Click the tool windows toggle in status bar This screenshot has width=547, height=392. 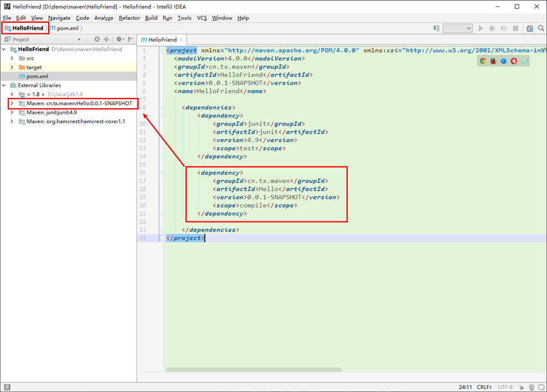8,387
